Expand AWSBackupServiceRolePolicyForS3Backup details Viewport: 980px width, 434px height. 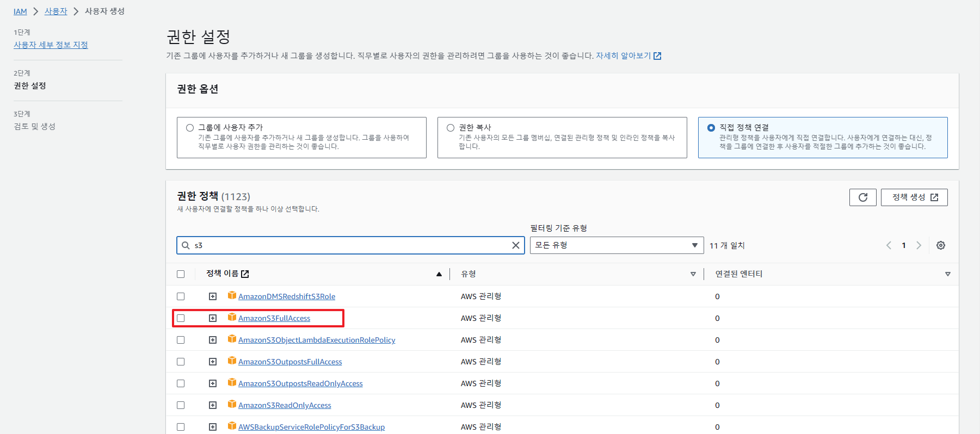(213, 427)
